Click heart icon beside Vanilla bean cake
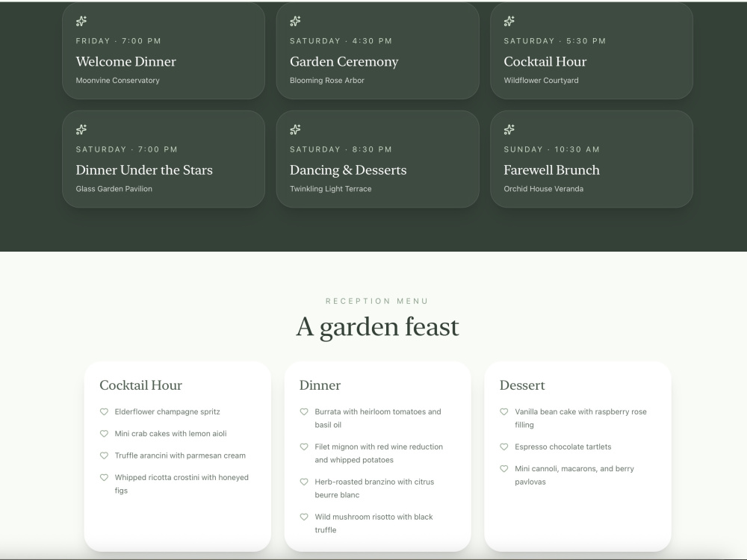 coord(504,412)
